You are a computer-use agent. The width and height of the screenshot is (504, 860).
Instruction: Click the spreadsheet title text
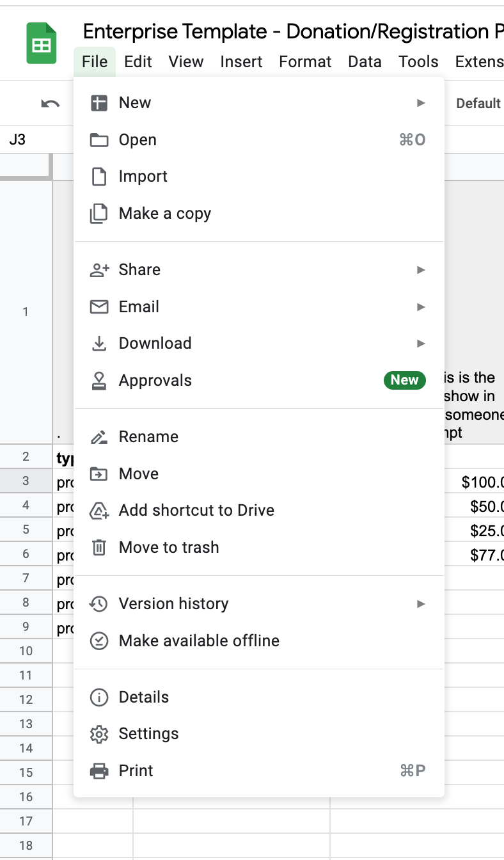coord(293,31)
